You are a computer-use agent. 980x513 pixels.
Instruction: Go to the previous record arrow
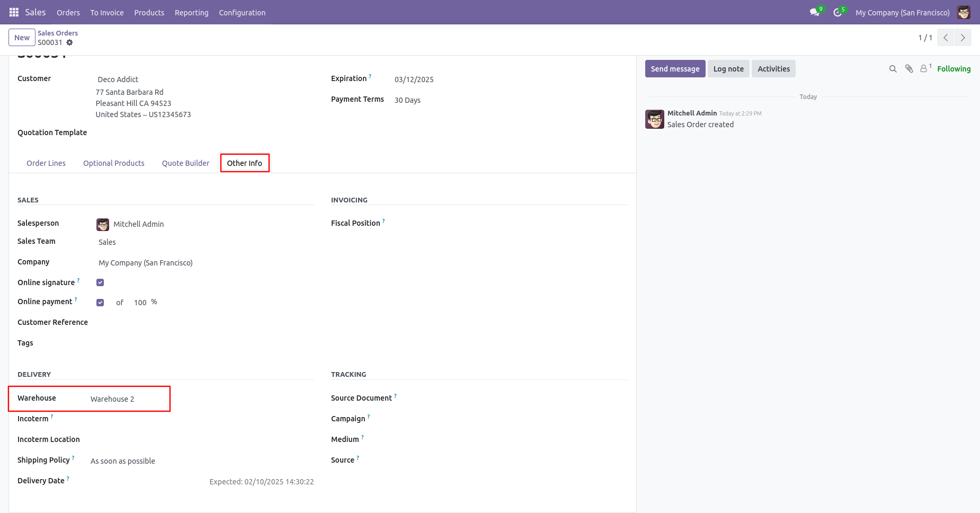[946, 38]
